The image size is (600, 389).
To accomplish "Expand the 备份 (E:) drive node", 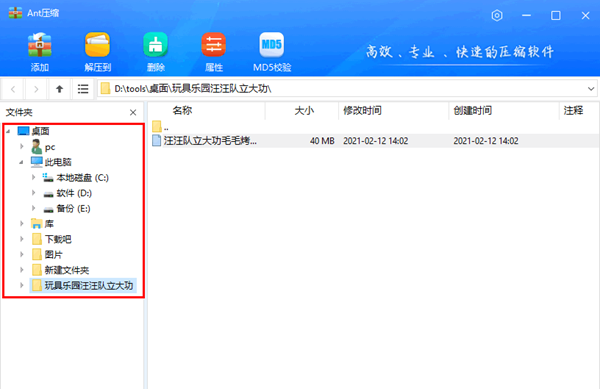I will (34, 208).
